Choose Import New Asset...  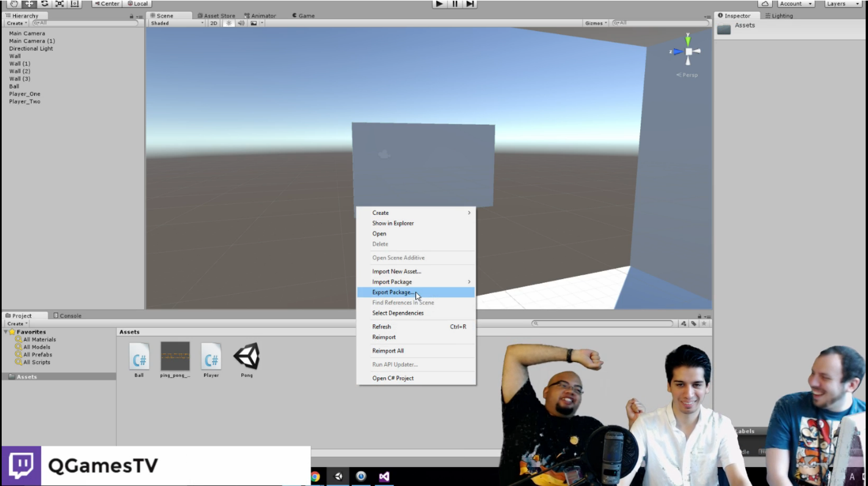pyautogui.click(x=416, y=272)
